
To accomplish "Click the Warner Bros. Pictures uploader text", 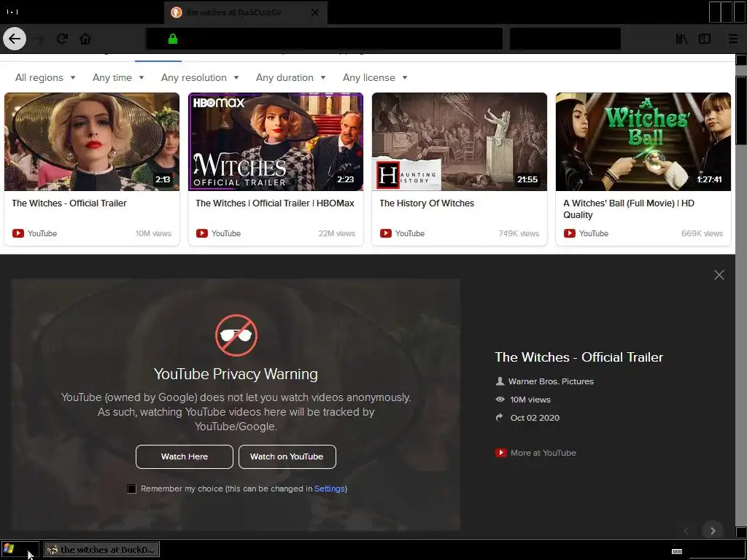I will 551,381.
